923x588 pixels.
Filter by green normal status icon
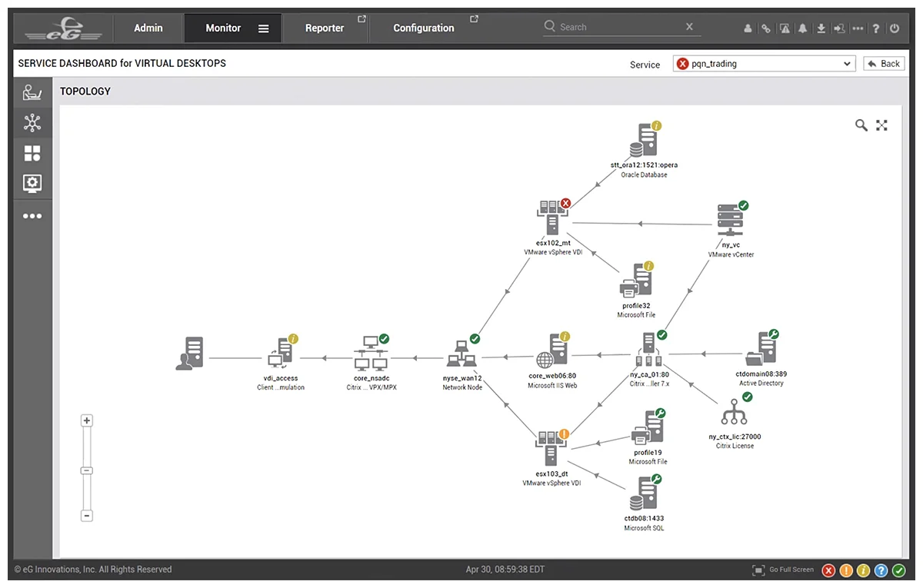pyautogui.click(x=899, y=570)
